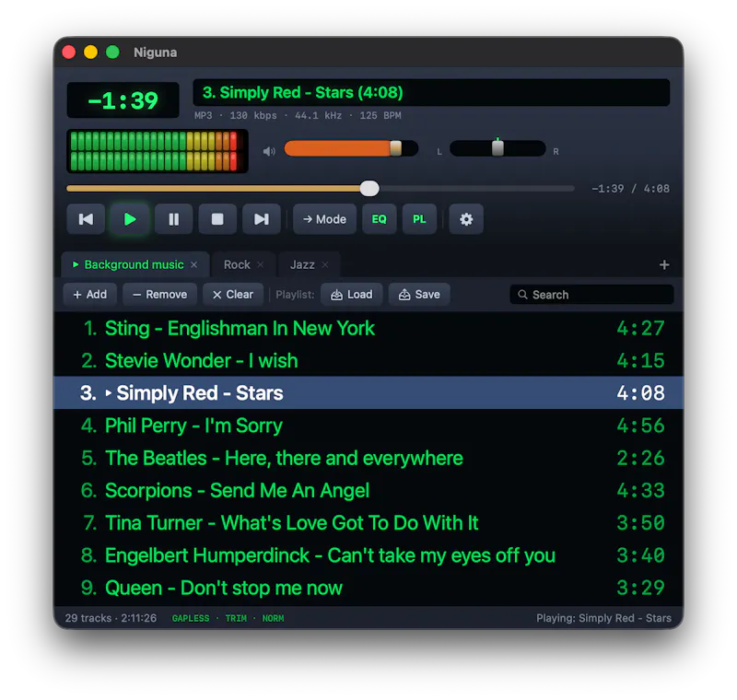Click the 29 tracks total status text

[x=111, y=618]
